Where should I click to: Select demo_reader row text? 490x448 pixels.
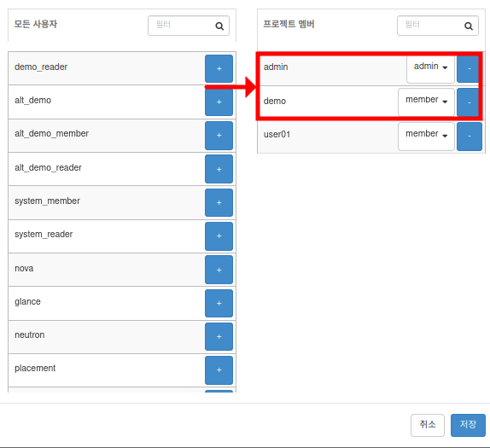coord(41,67)
